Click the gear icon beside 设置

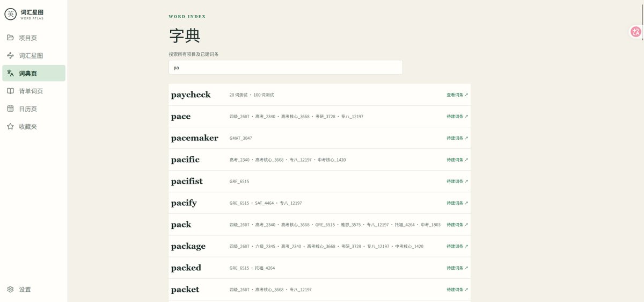[x=10, y=289]
